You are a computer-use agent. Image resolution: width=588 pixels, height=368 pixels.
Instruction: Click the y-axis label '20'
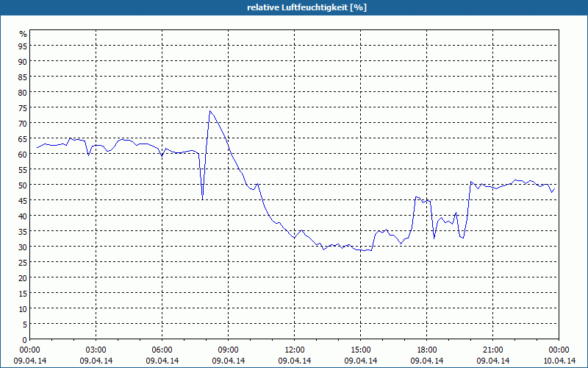[x=23, y=278]
